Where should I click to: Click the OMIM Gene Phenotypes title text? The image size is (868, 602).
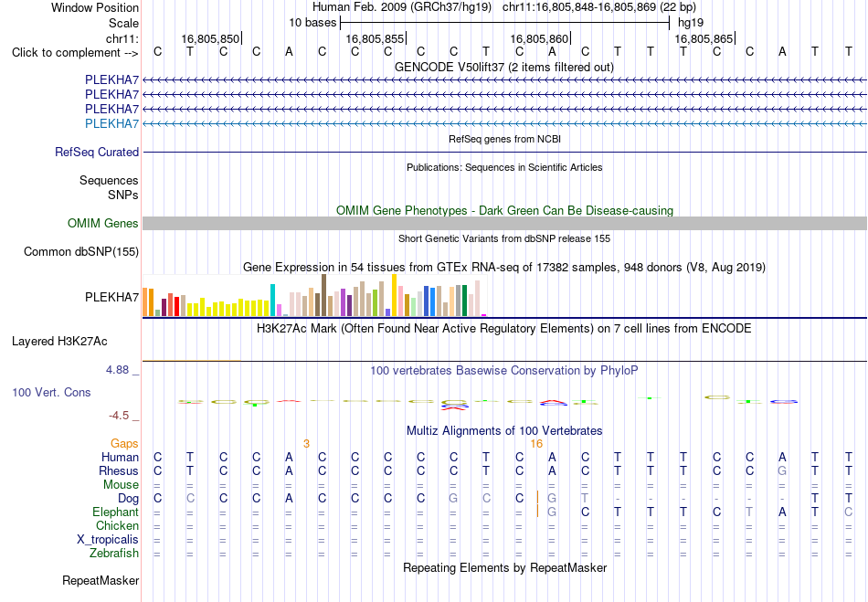(x=504, y=211)
